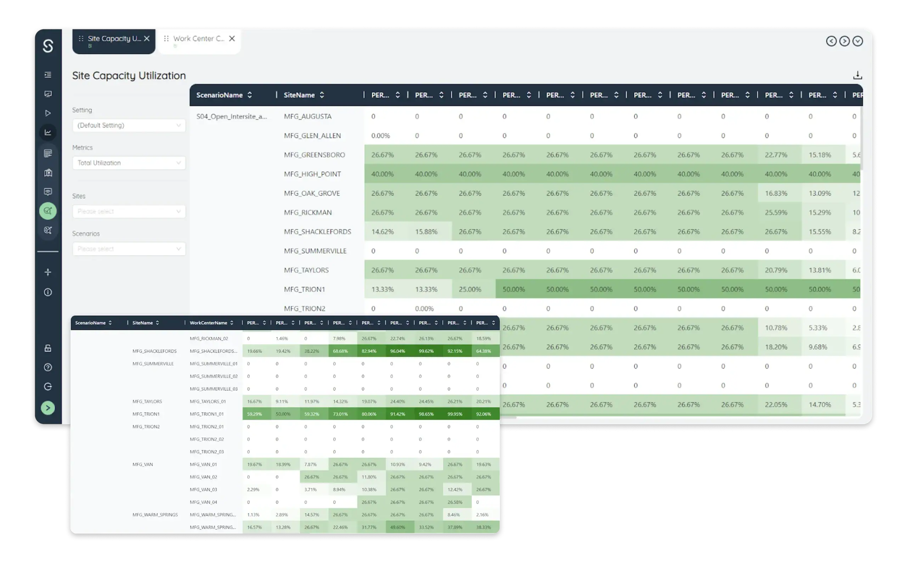Open the Sites Please select dropdown

click(129, 211)
